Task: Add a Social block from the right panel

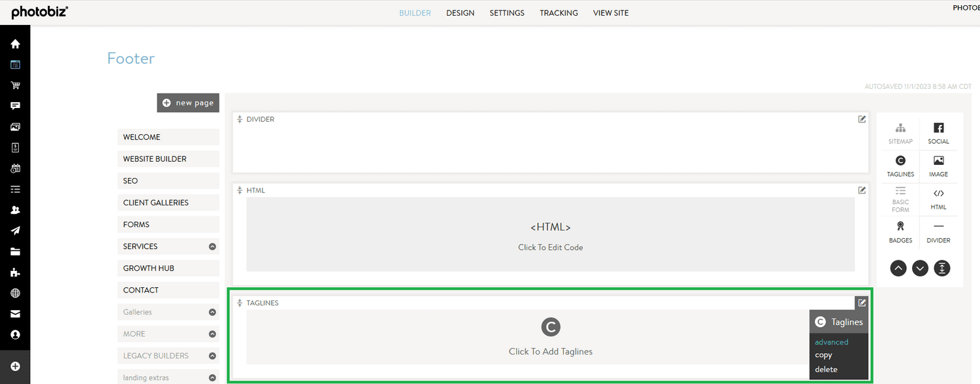Action: click(x=939, y=133)
